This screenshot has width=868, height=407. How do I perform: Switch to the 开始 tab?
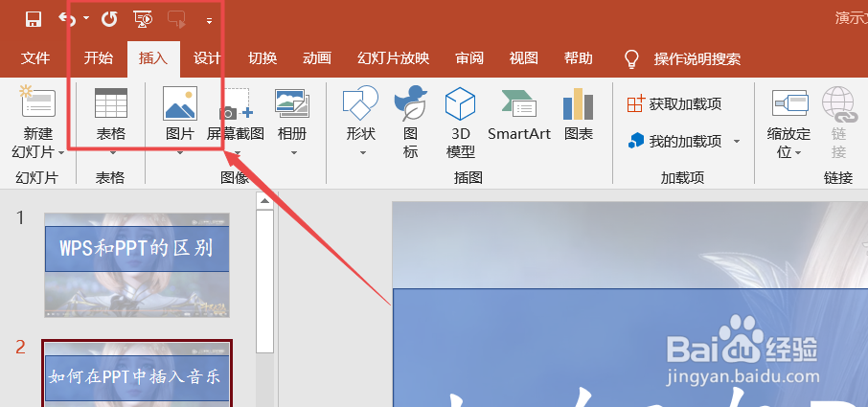[99, 58]
